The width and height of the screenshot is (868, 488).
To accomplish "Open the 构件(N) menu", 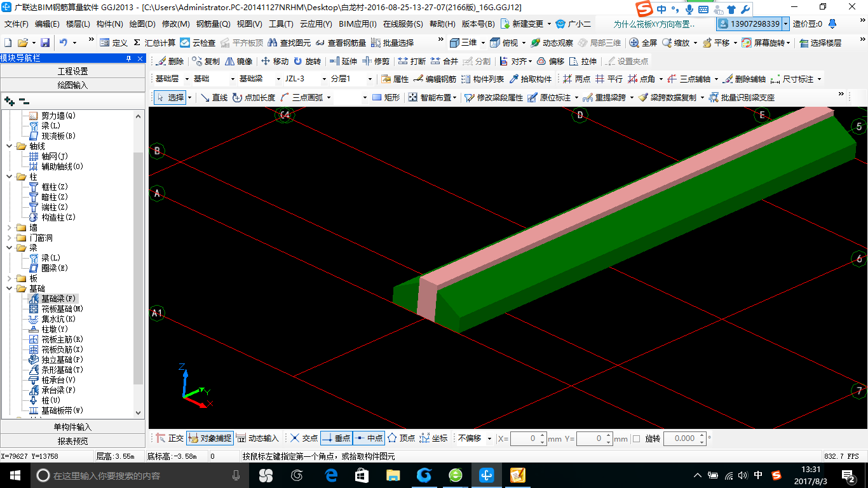I will pyautogui.click(x=109, y=24).
